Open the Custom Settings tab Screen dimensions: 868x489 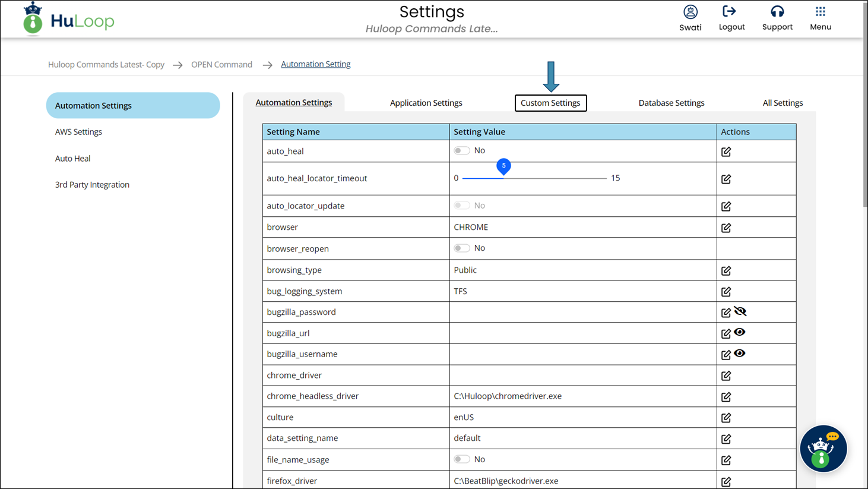click(550, 103)
